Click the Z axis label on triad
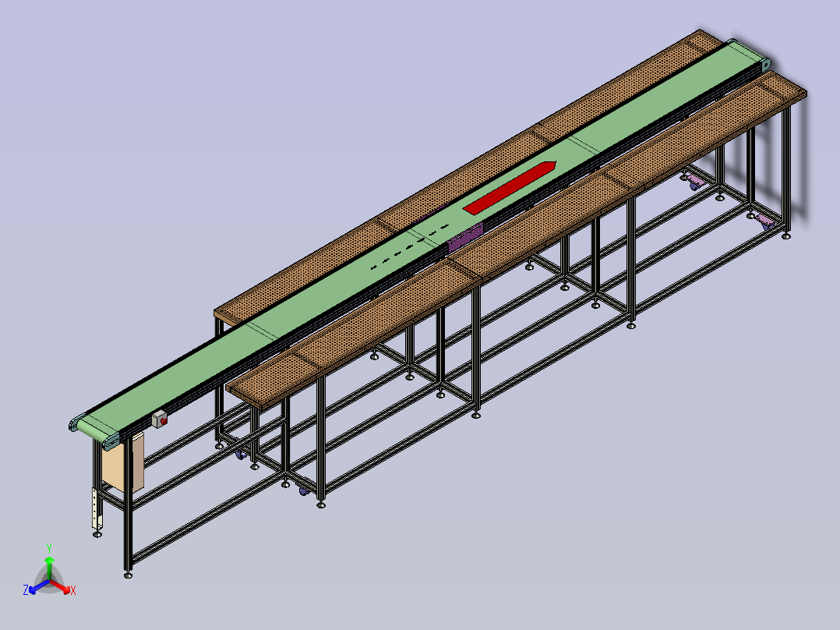The height and width of the screenshot is (630, 840). [26, 590]
